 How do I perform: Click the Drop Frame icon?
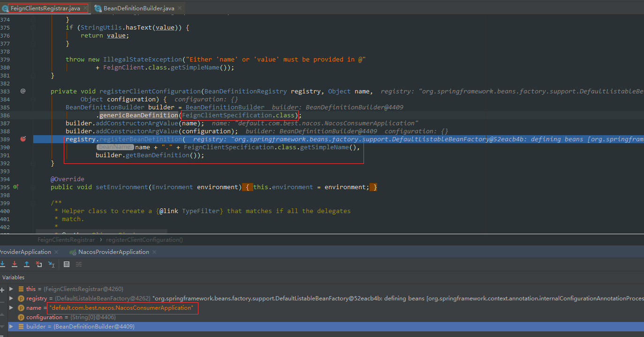pyautogui.click(x=39, y=264)
